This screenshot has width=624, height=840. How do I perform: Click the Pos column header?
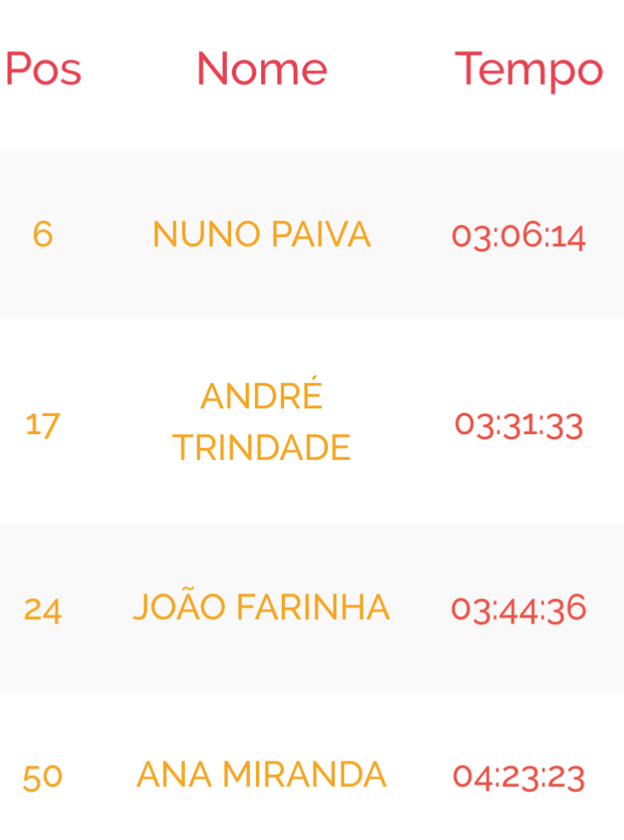point(44,69)
